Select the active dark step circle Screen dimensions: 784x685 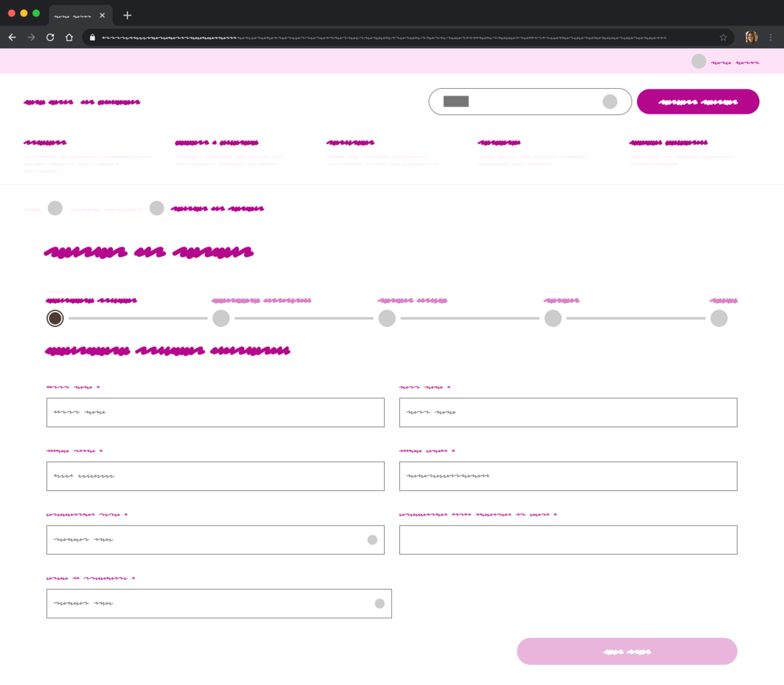[55, 318]
